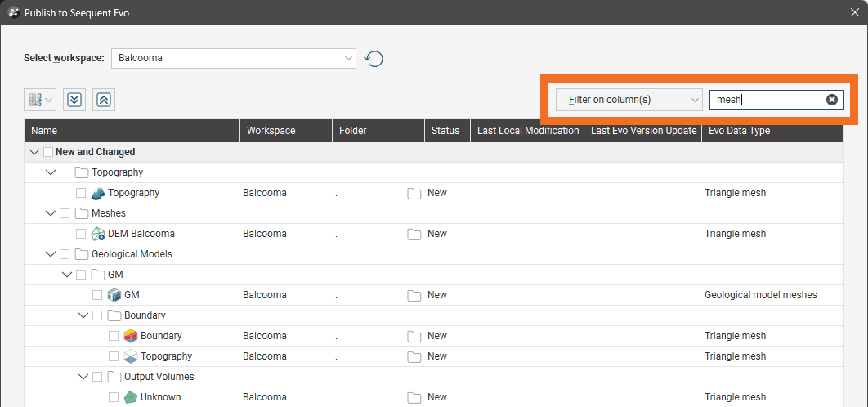This screenshot has width=868, height=407.
Task: Sort by the Status column header
Action: (x=446, y=131)
